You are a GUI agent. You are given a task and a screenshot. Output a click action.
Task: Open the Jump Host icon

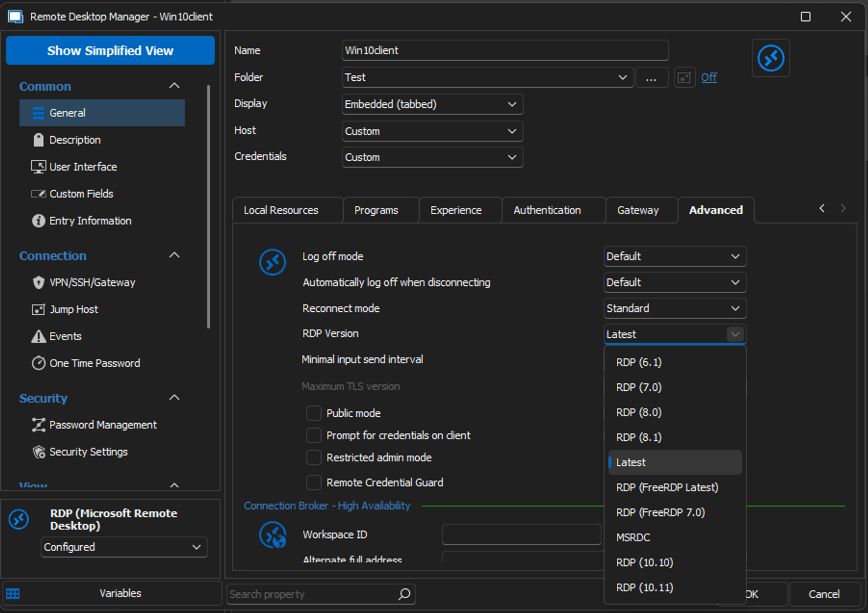[x=39, y=309]
